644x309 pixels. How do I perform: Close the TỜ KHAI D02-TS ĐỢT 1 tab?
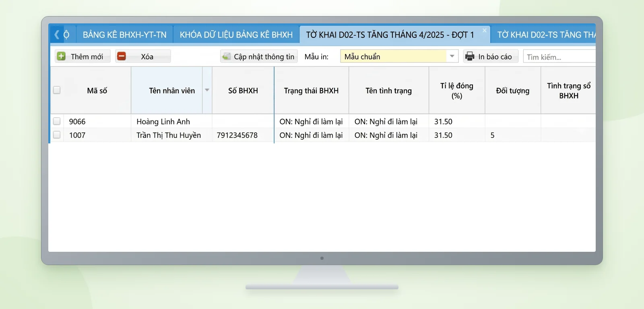tap(485, 30)
